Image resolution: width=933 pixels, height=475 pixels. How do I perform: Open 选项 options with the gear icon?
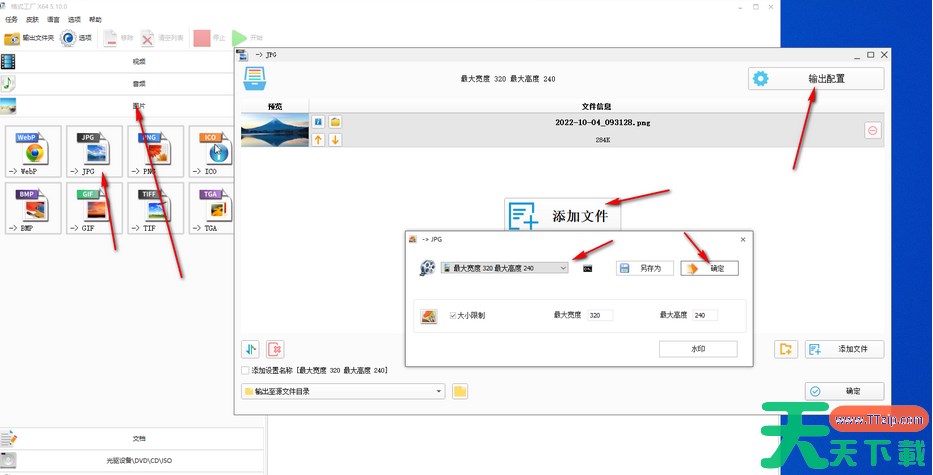(76, 38)
